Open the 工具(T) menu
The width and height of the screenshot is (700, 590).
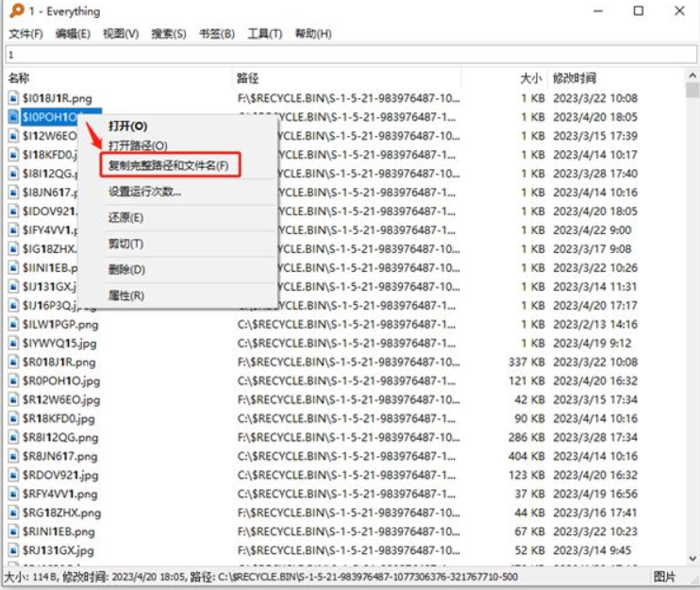265,34
